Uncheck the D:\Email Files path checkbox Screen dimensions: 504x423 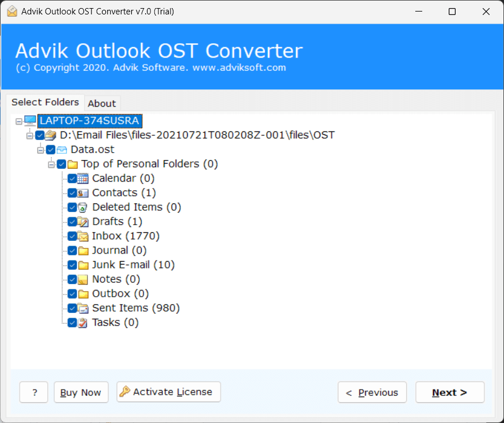point(40,135)
